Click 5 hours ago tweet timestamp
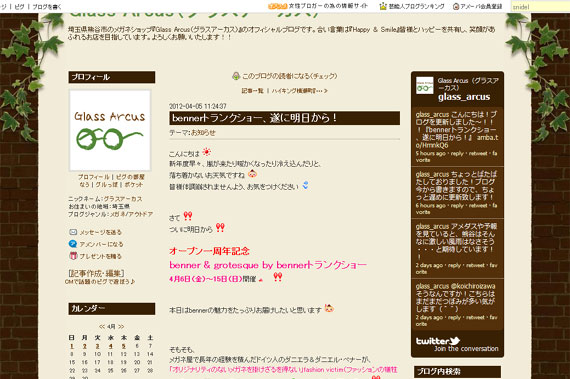The image size is (570, 379). tap(430, 153)
